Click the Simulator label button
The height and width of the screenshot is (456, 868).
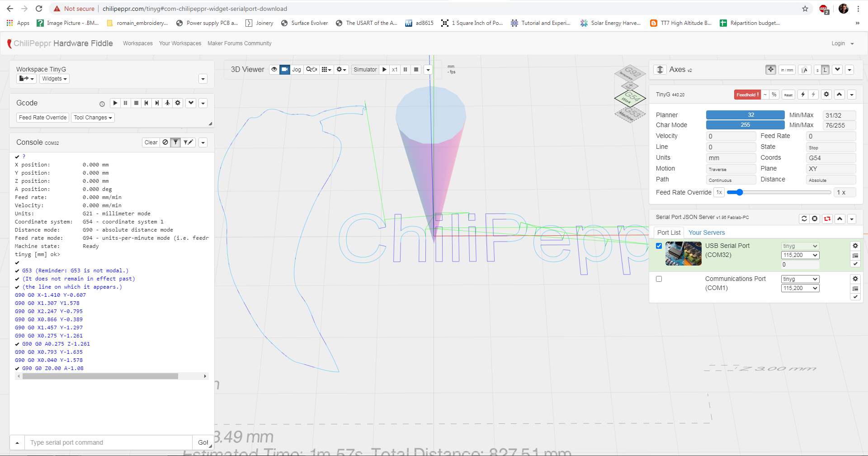coord(365,70)
